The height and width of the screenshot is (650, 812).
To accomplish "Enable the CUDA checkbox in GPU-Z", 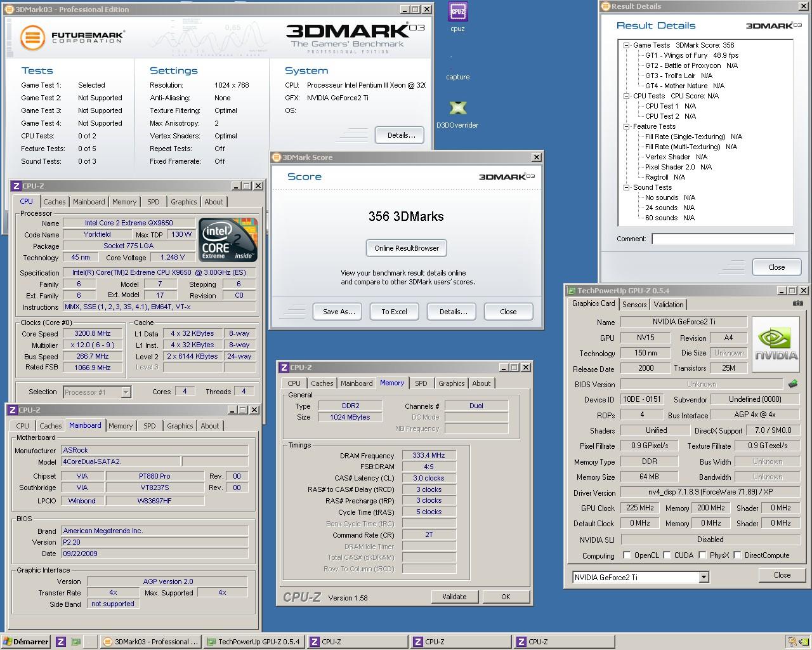I will (667, 555).
